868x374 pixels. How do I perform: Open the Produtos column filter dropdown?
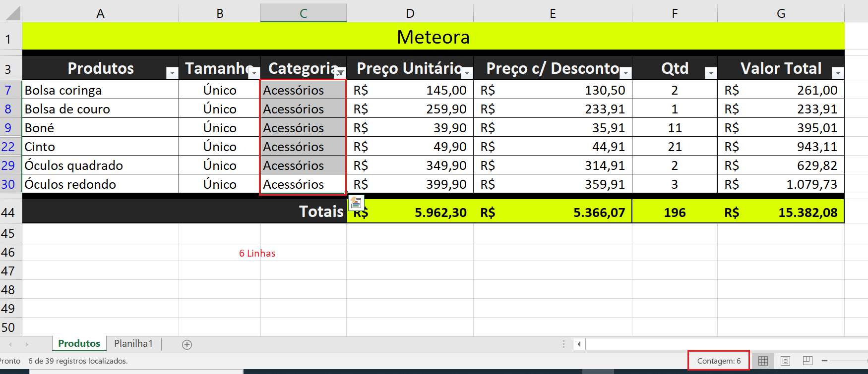pyautogui.click(x=172, y=73)
